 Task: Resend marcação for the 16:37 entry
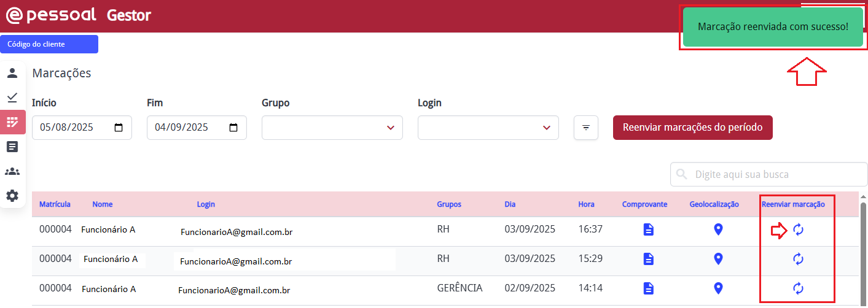pyautogui.click(x=798, y=229)
